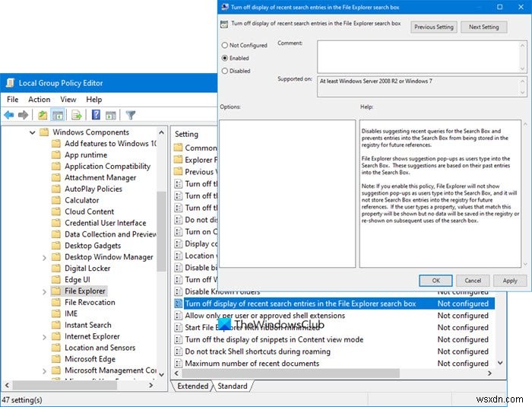
Task: Expand the Desktop Window Manager node
Action: point(44,257)
